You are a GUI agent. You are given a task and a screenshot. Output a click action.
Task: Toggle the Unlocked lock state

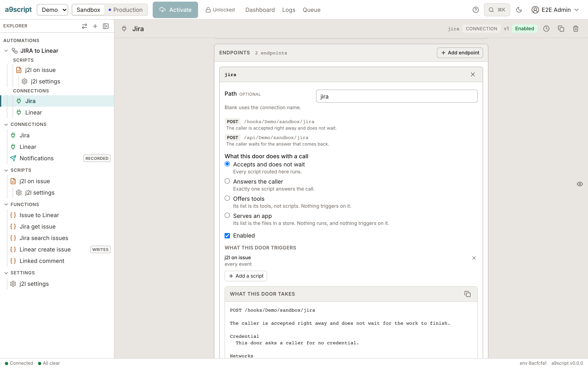220,10
